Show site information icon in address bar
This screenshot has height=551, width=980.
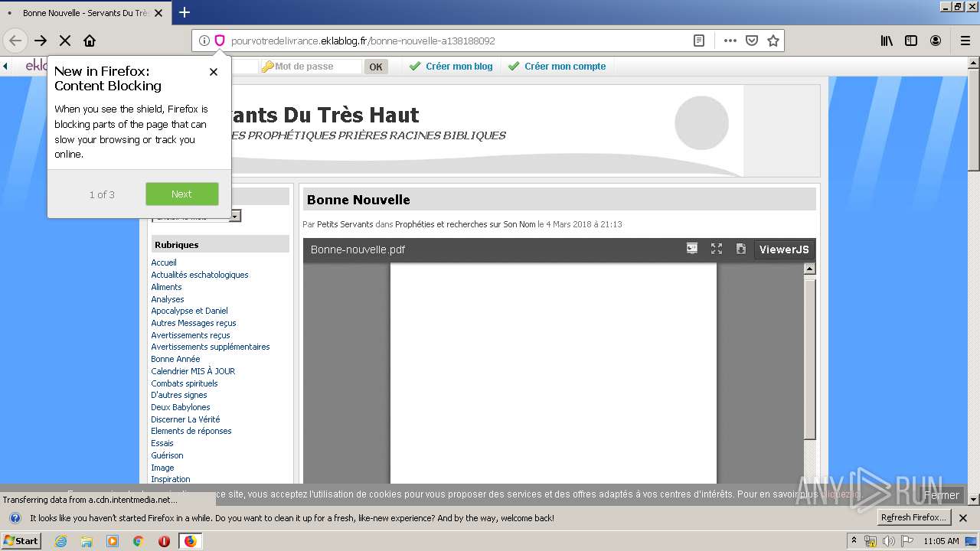pyautogui.click(x=204, y=41)
